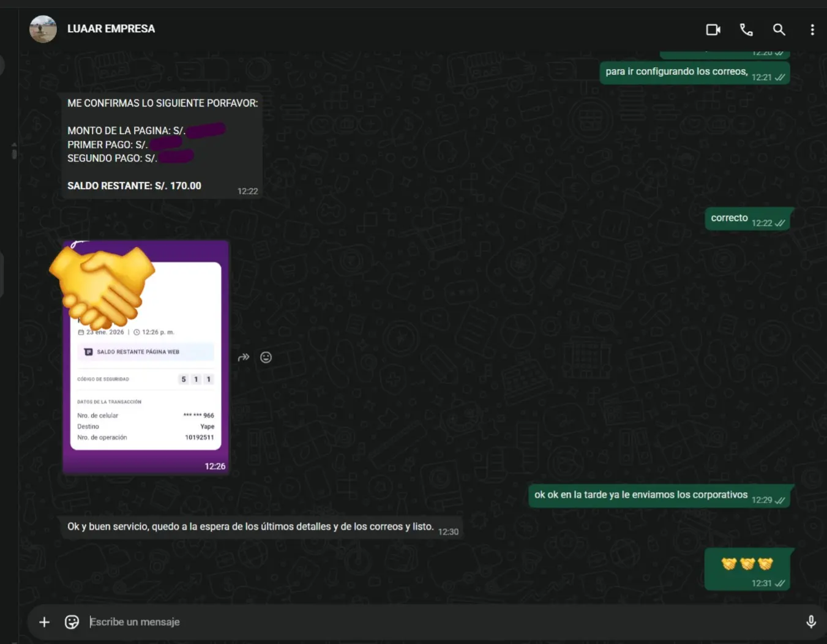Click 'SALDO RESTANTE: S/. 170.00' text
The image size is (827, 644).
[x=134, y=186]
